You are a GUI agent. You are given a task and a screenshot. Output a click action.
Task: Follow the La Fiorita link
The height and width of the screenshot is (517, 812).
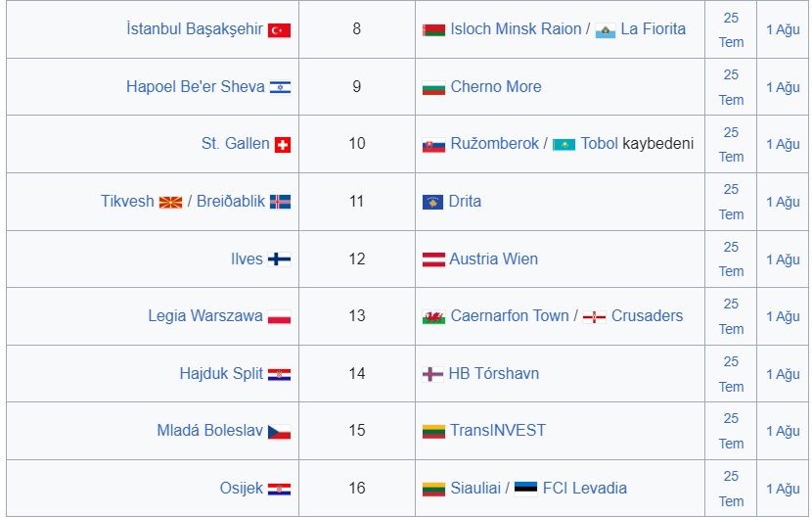click(653, 29)
